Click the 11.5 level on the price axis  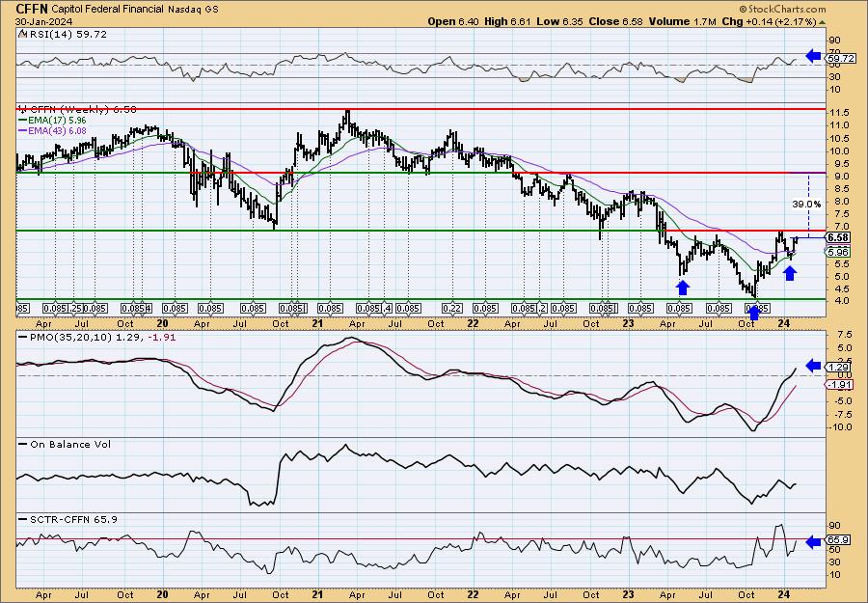pyautogui.click(x=837, y=113)
